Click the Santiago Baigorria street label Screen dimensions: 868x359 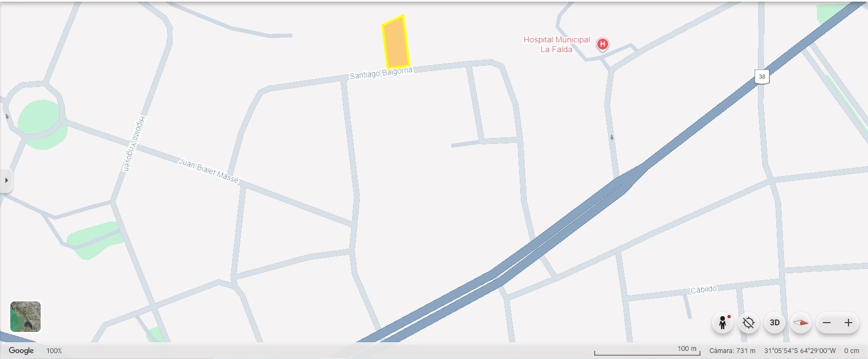tap(381, 73)
